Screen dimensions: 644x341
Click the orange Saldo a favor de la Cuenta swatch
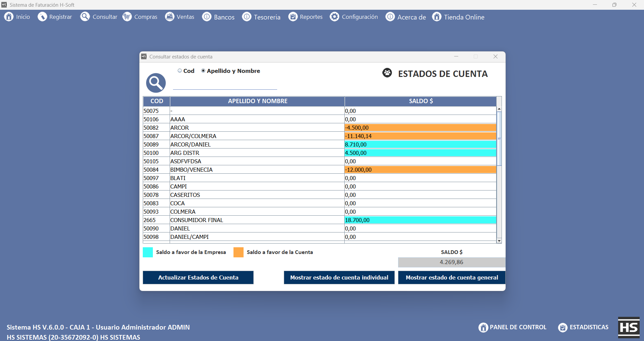click(x=239, y=252)
